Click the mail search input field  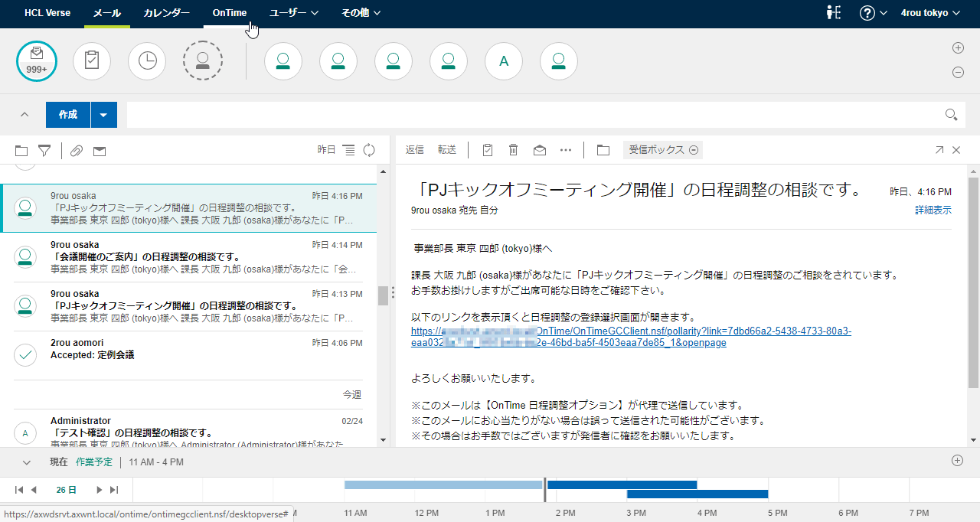pyautogui.click(x=534, y=115)
